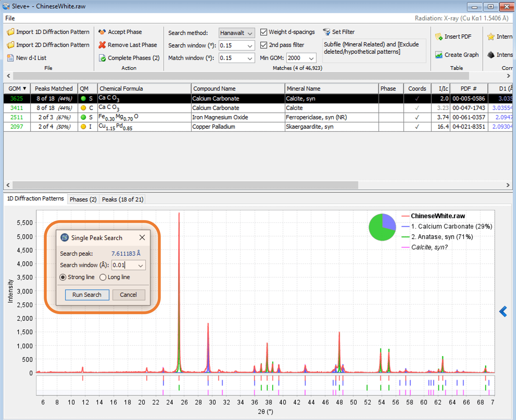The image size is (516, 420).
Task: Open the Set Filter options
Action: click(343, 32)
